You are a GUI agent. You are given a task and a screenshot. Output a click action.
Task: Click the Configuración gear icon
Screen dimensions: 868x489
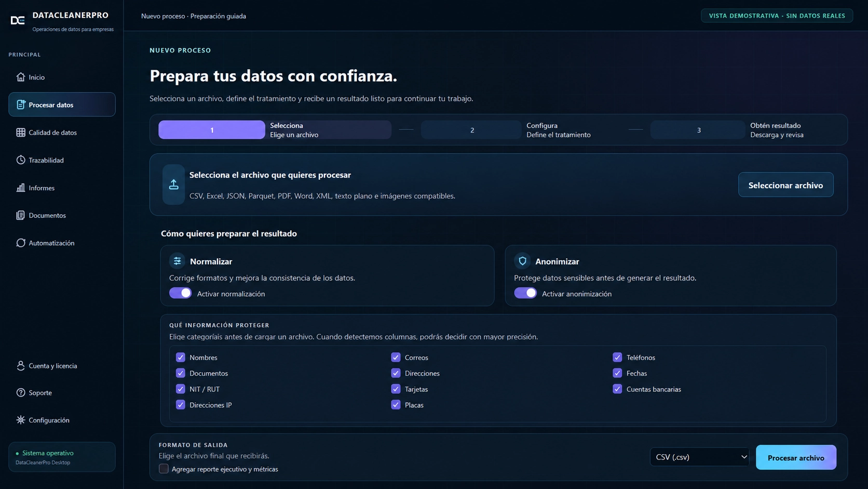point(21,420)
